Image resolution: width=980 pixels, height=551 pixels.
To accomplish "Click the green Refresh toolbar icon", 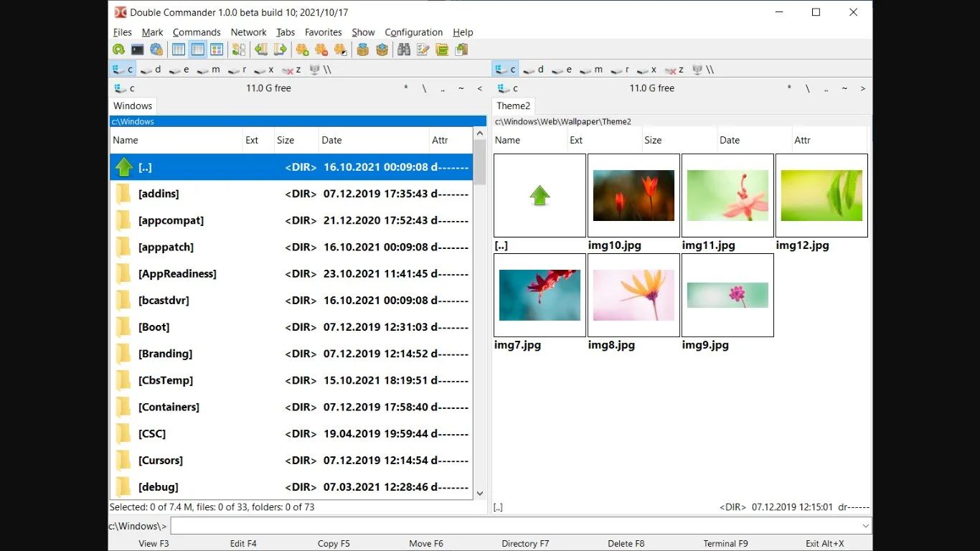I will tap(118, 50).
